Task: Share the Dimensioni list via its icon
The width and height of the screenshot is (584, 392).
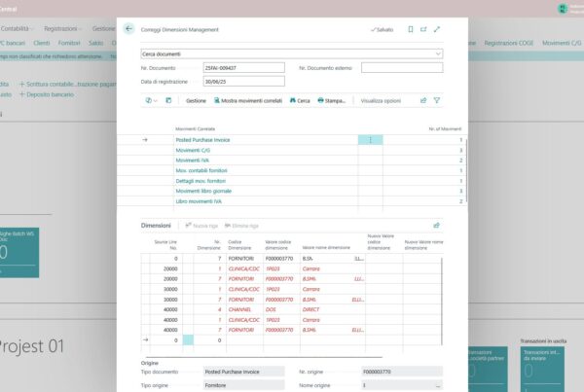Action: click(x=436, y=225)
